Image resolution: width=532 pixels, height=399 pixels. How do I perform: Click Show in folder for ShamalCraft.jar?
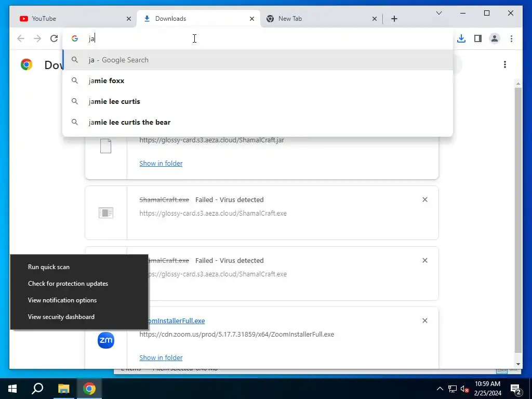tap(161, 163)
